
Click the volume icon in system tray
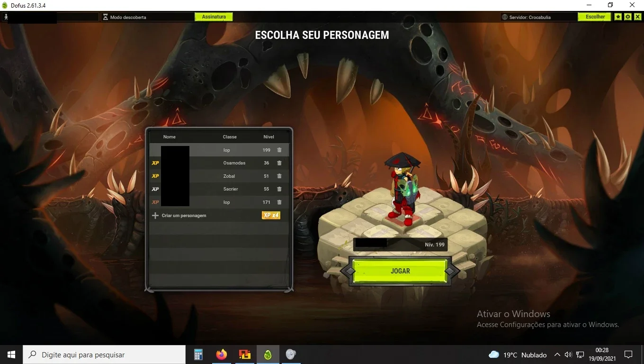(x=568, y=355)
